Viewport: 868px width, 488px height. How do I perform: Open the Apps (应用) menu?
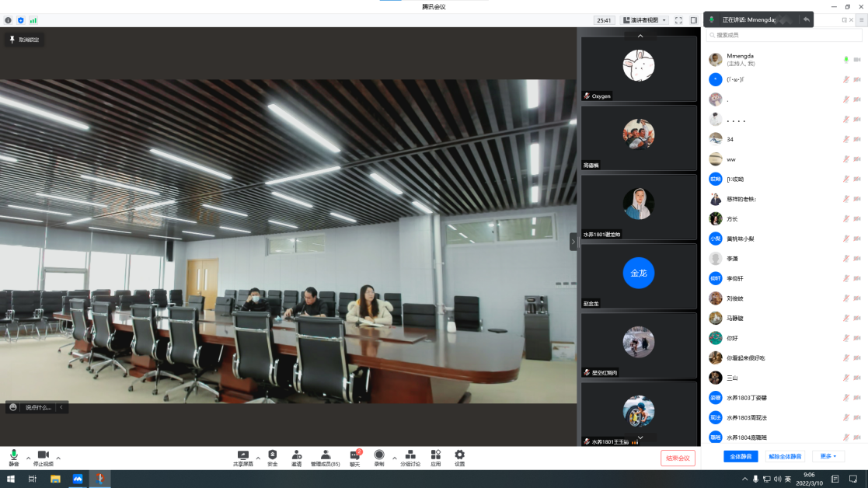point(436,458)
